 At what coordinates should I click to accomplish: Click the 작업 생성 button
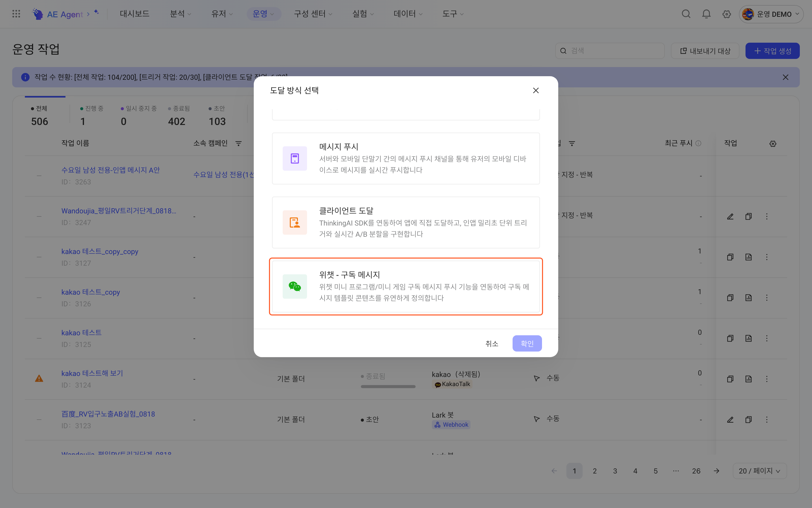[772, 51]
